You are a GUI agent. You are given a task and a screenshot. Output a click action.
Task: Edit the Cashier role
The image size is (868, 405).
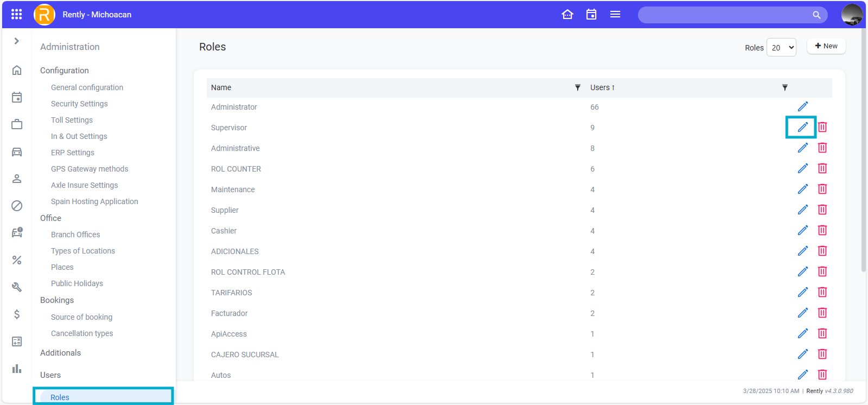tap(803, 230)
